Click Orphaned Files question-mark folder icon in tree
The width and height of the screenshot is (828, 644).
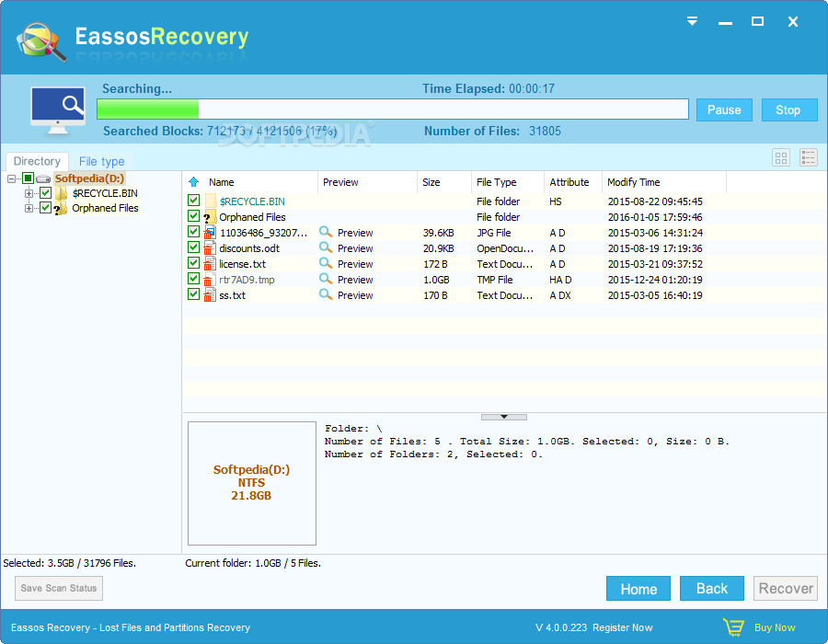click(x=61, y=209)
